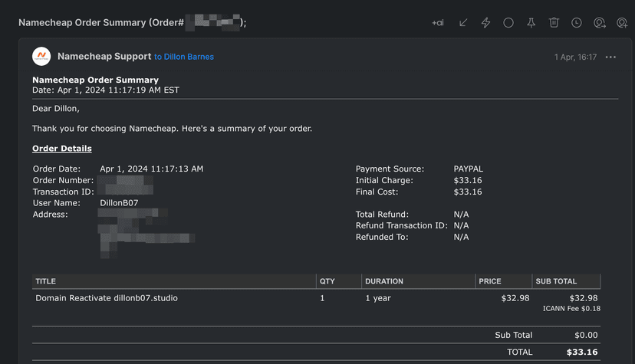Viewport: 635px width, 364px height.
Task: Click the diagonal arrow icon in toolbar
Action: click(463, 23)
